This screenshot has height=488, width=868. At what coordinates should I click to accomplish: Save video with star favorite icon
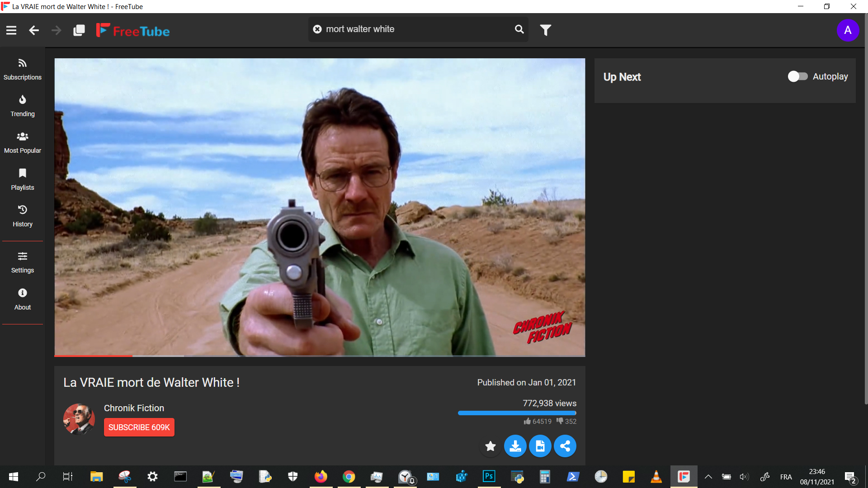tap(490, 446)
